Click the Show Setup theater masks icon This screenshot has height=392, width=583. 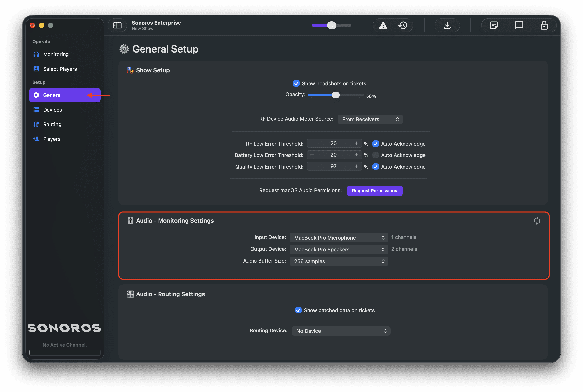click(130, 70)
